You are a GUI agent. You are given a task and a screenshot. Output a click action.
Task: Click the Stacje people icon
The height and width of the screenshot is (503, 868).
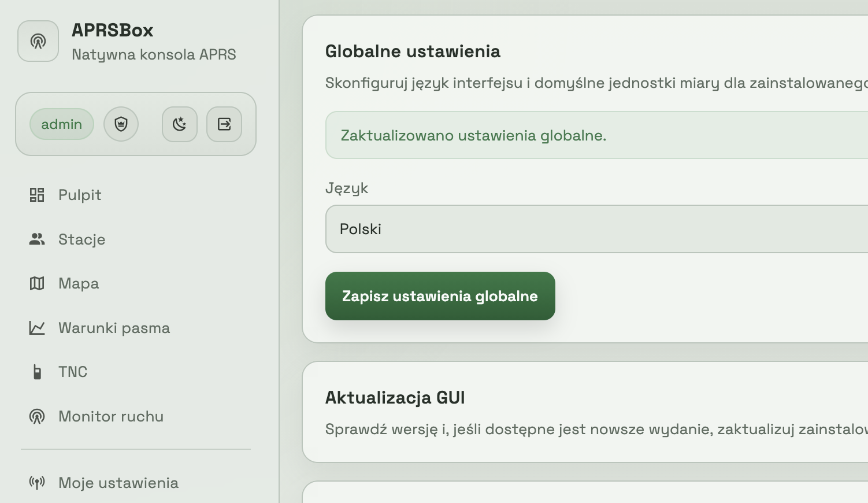37,239
